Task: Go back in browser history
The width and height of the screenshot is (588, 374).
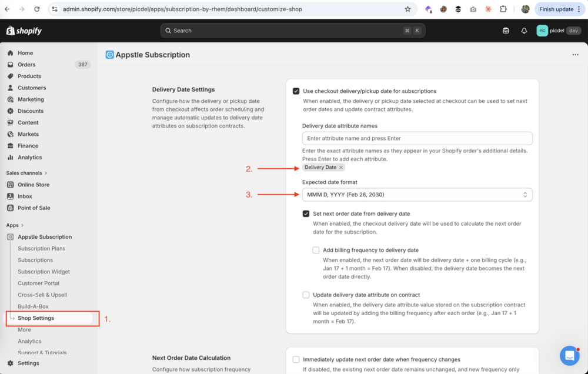Action: (7, 9)
